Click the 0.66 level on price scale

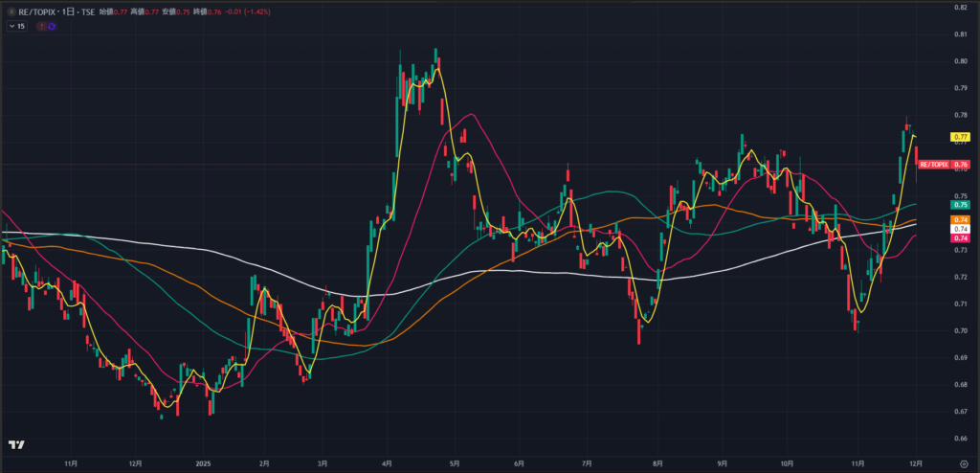pyautogui.click(x=962, y=439)
